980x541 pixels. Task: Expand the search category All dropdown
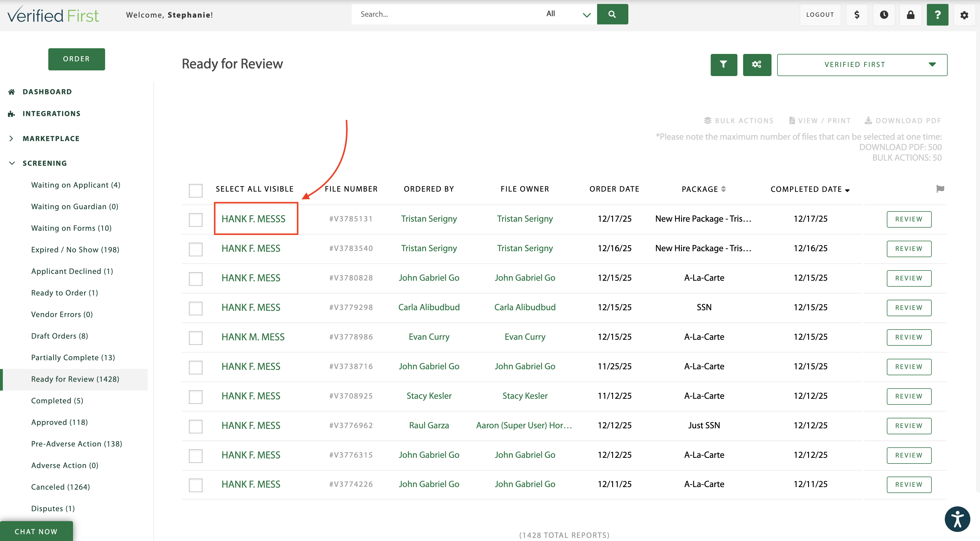pyautogui.click(x=568, y=14)
